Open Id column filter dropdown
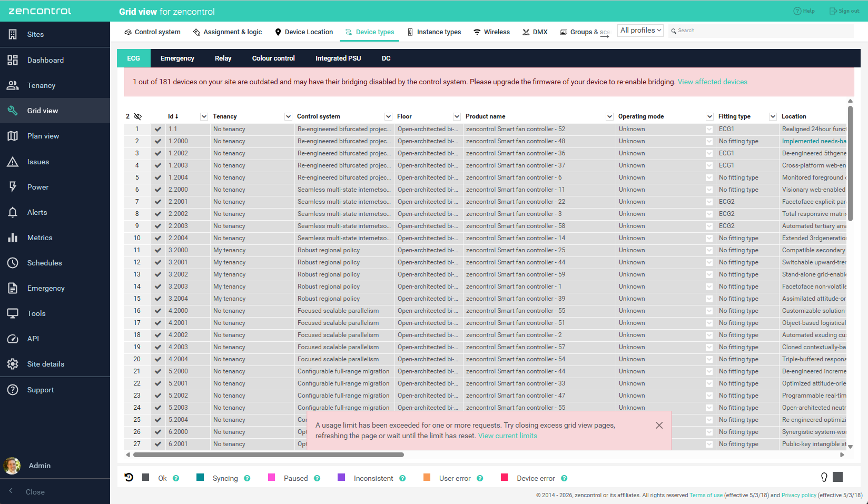Viewport: 868px width, 504px height. point(204,116)
